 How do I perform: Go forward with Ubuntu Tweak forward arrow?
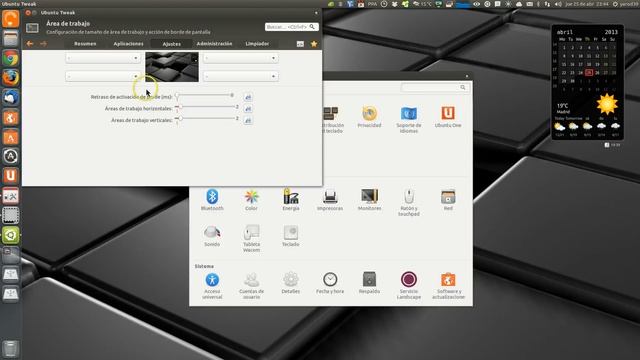point(43,44)
